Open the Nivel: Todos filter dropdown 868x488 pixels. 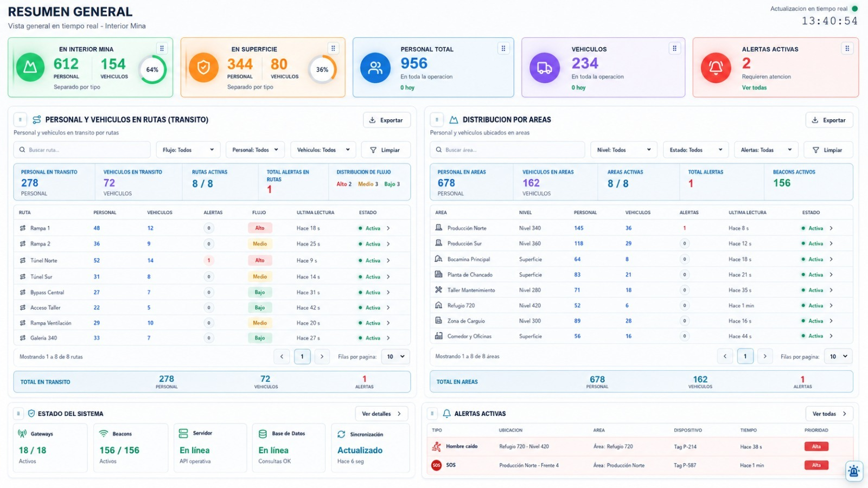pyautogui.click(x=624, y=150)
